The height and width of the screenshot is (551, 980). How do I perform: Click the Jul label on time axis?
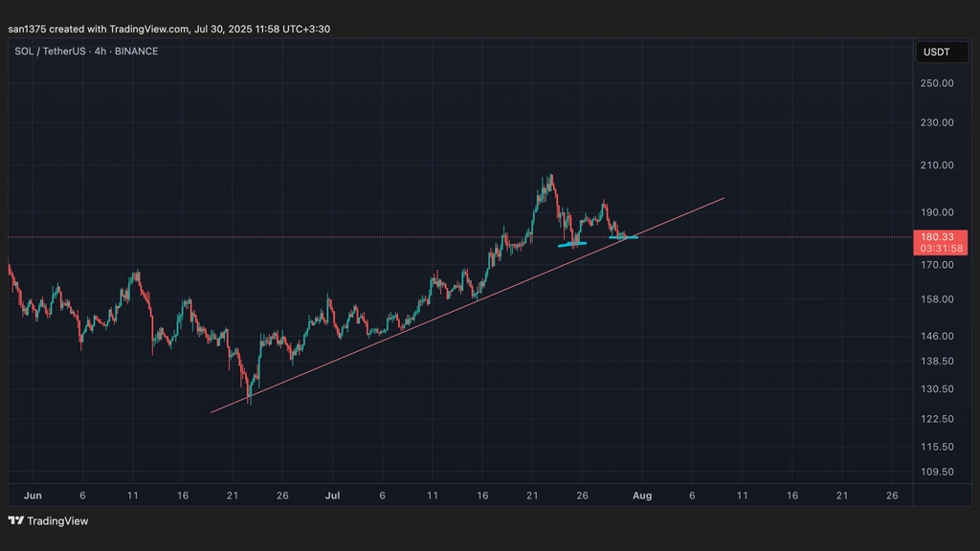[x=332, y=496]
